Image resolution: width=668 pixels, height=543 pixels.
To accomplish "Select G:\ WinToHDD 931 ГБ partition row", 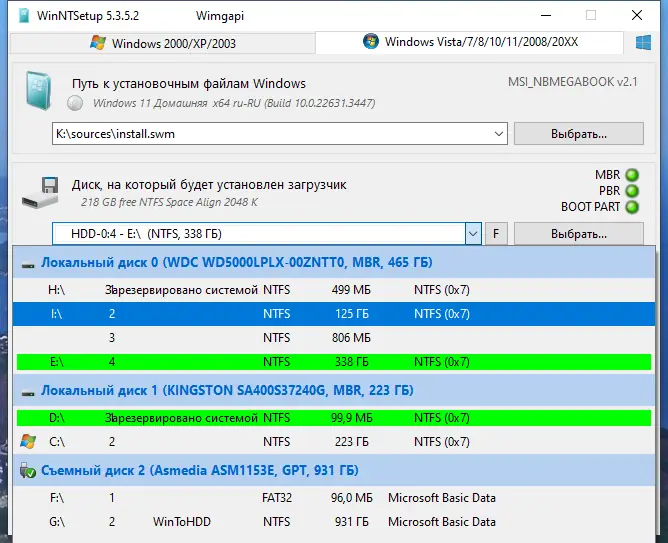I will pos(334,522).
